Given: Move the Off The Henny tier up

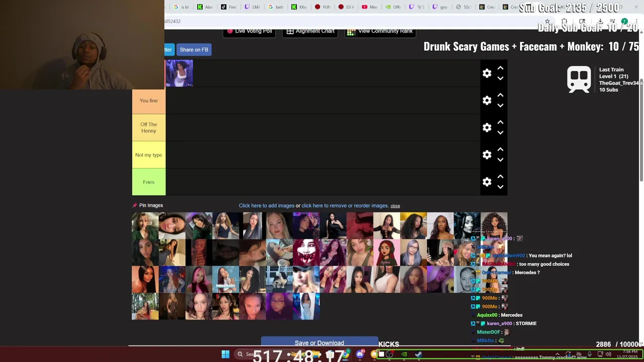Looking at the screenshot, I should click(500, 122).
